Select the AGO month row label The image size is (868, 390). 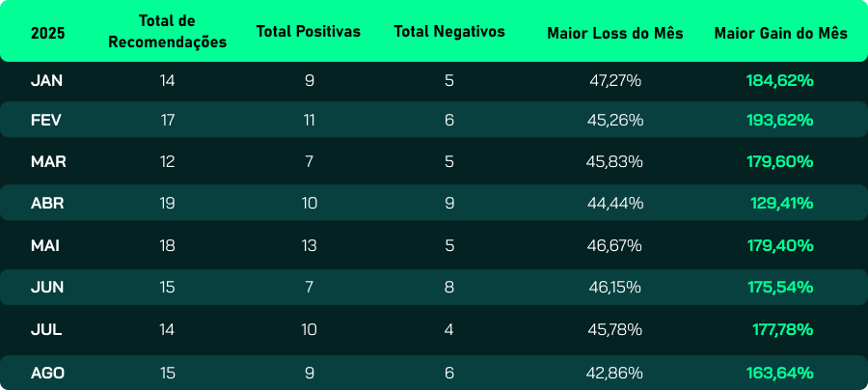[x=48, y=373]
